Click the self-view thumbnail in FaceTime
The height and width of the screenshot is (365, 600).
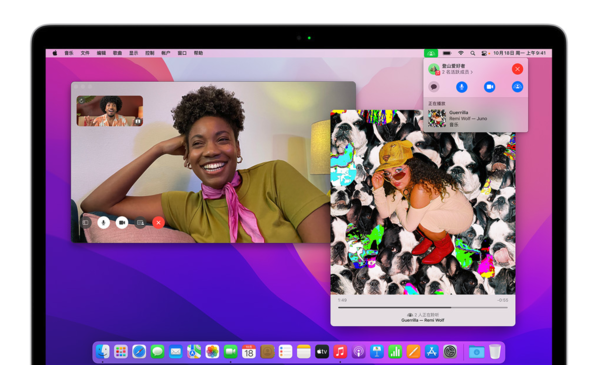(110, 111)
